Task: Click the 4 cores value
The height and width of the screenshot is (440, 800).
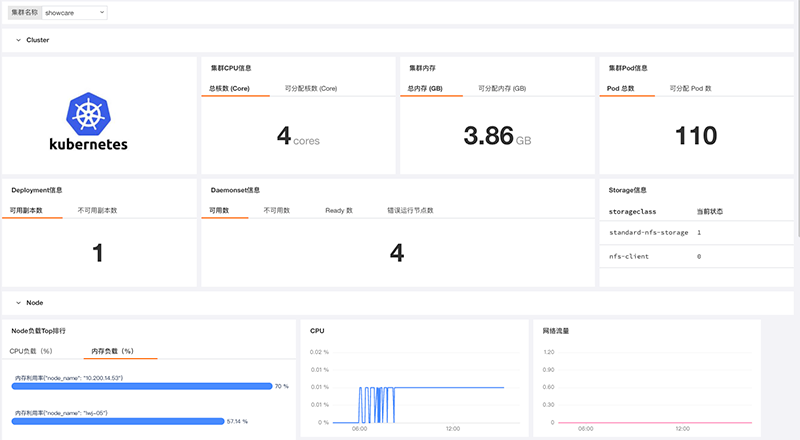Action: 298,136
